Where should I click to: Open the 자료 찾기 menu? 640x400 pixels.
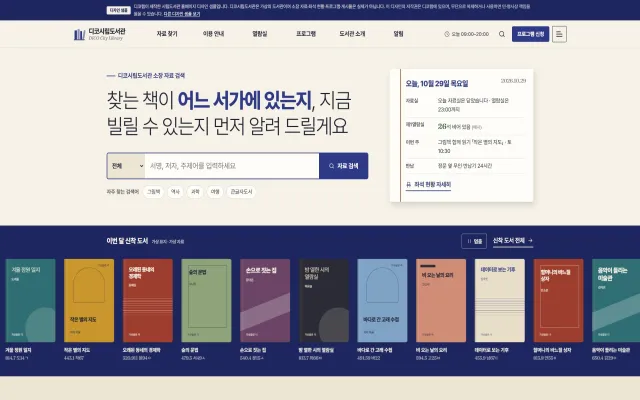(167, 34)
